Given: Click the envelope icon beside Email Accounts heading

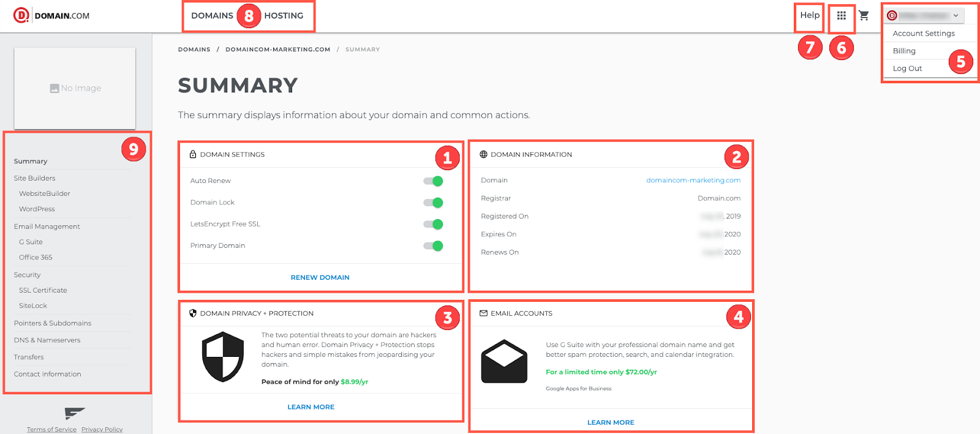Looking at the screenshot, I should click(483, 313).
